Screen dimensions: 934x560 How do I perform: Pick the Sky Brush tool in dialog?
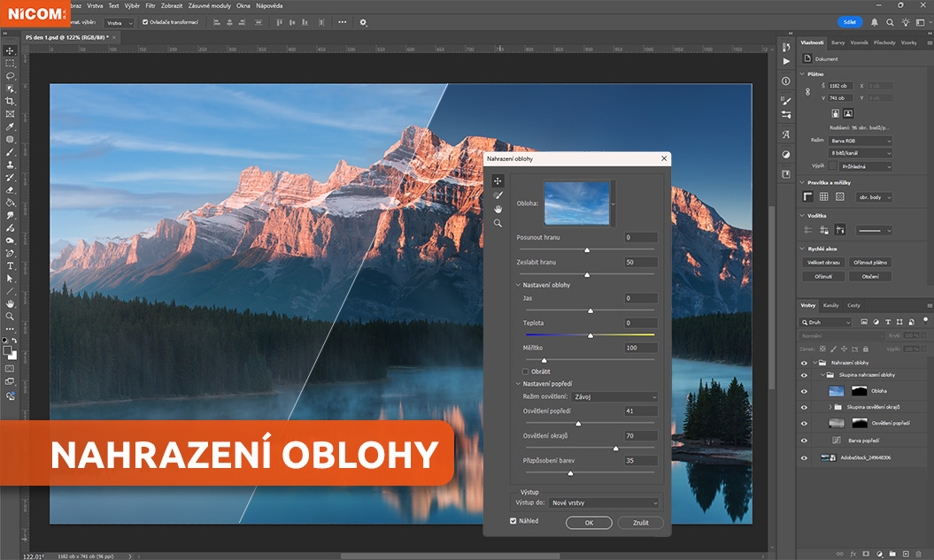[498, 195]
